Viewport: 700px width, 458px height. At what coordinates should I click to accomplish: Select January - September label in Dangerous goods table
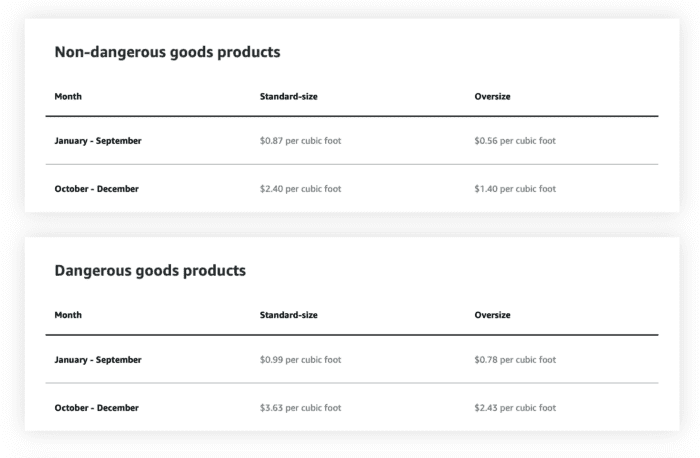(x=98, y=360)
